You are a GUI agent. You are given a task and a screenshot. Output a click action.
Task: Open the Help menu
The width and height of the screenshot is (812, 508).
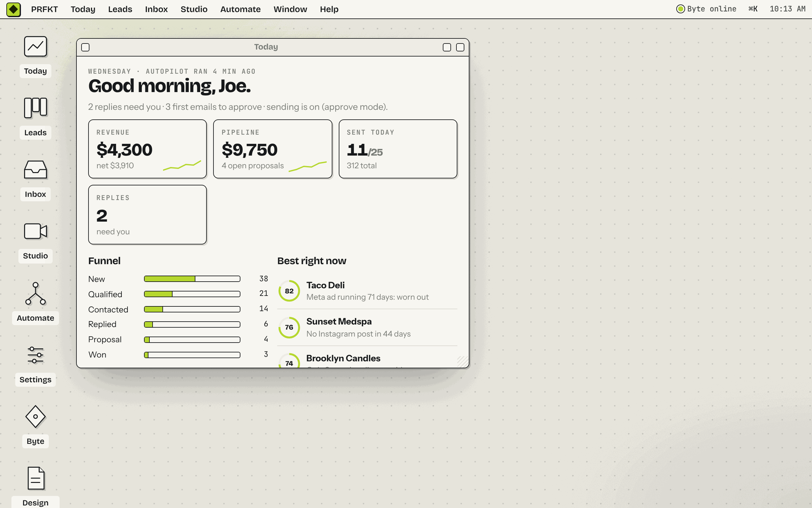click(329, 9)
